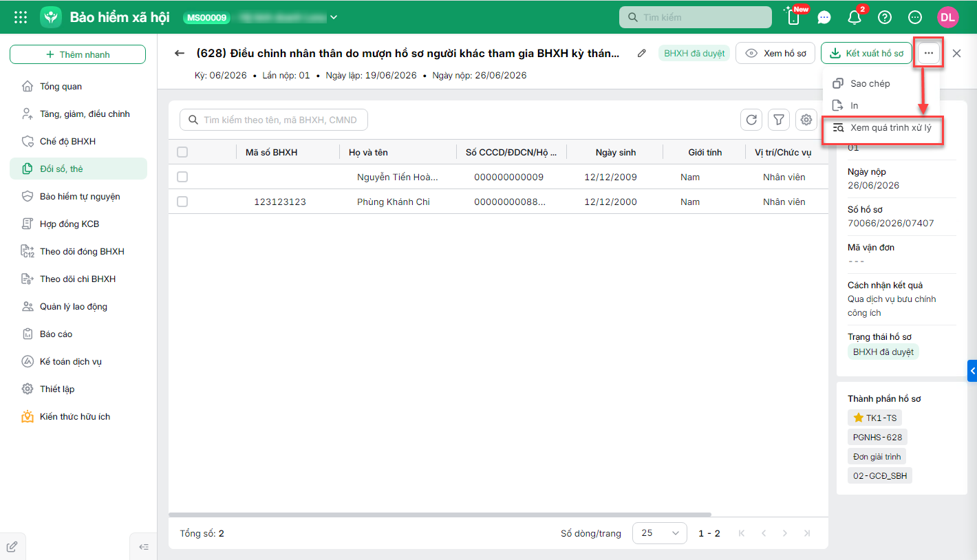Select Xem quá trình xử lý

pos(883,129)
